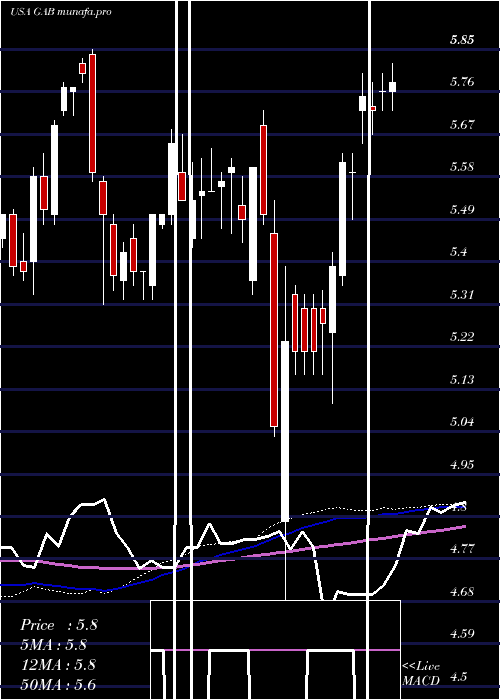Click the tallest red candlestick near 5.85
This screenshot has height=700, width=500.
coord(92,113)
